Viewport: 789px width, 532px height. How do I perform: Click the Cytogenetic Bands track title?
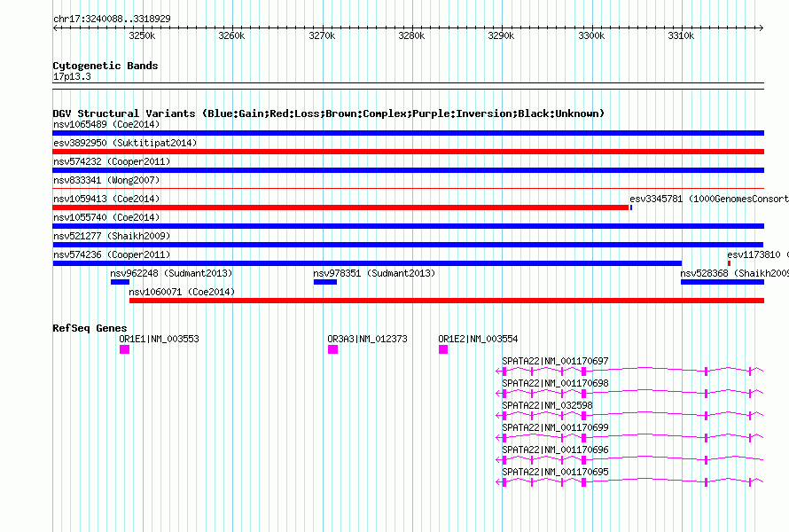click(105, 66)
